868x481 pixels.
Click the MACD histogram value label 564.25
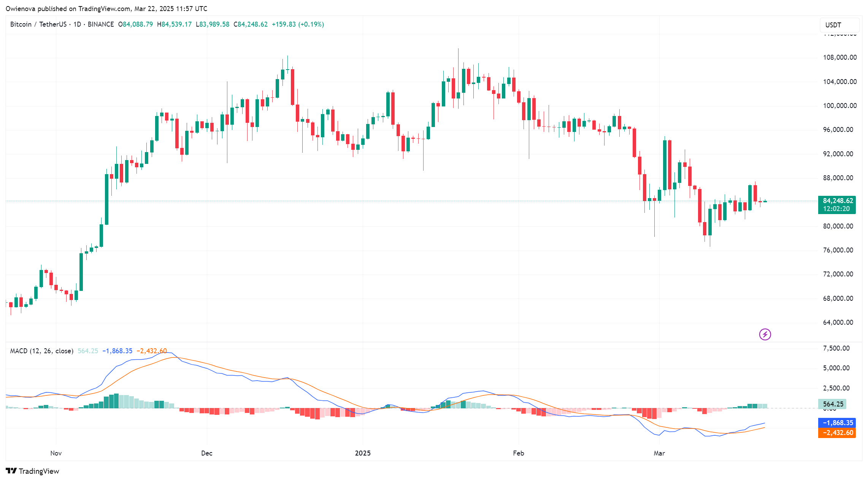point(832,404)
